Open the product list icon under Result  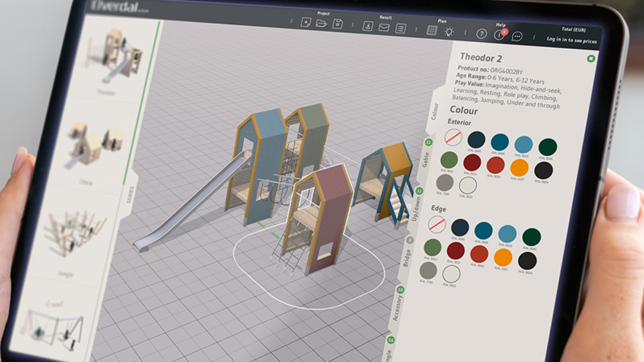point(401,28)
